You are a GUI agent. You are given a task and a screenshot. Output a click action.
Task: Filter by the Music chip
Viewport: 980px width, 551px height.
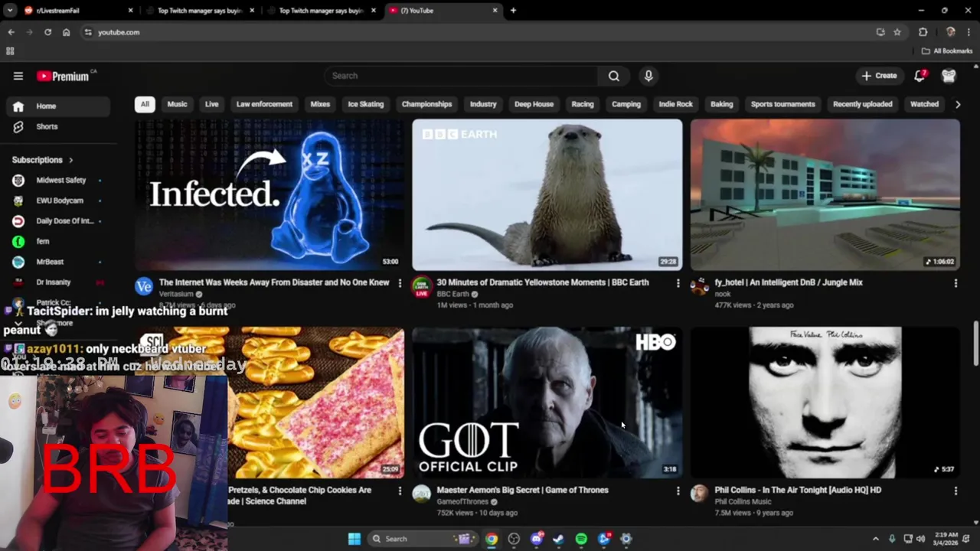click(x=177, y=104)
